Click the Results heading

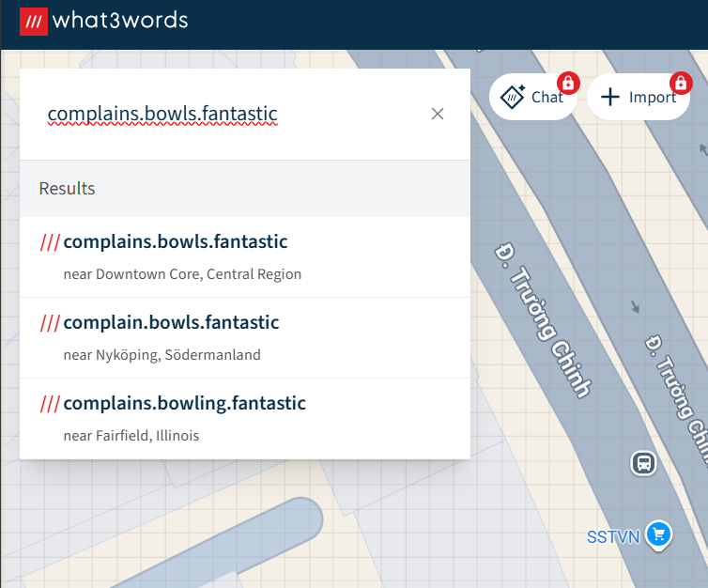click(67, 188)
